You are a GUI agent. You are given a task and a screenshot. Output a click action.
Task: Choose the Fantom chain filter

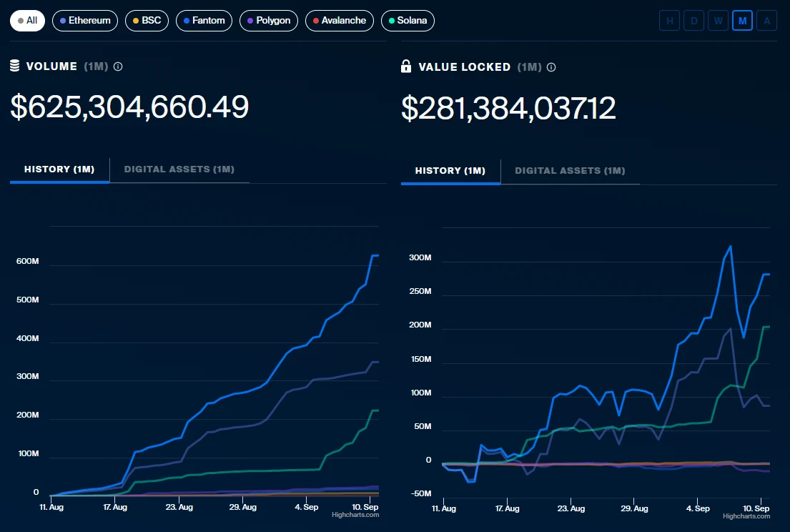point(204,21)
